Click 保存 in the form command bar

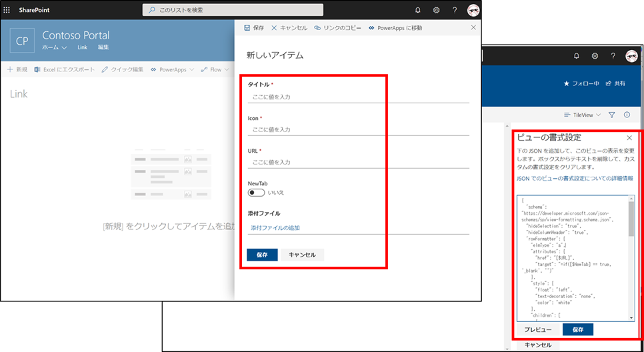tap(254, 28)
